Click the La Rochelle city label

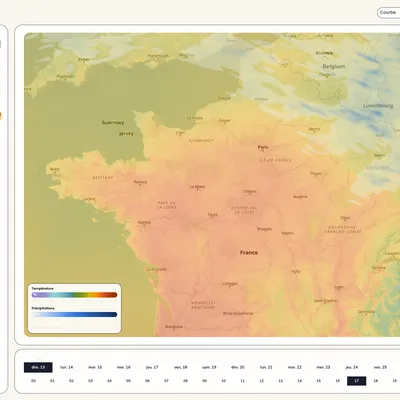pos(156,269)
